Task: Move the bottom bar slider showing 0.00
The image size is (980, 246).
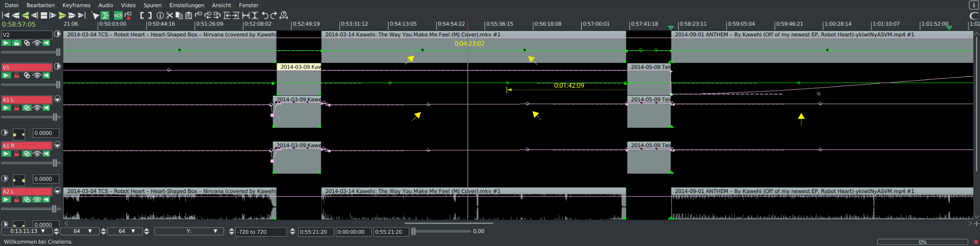Action: coord(441,231)
